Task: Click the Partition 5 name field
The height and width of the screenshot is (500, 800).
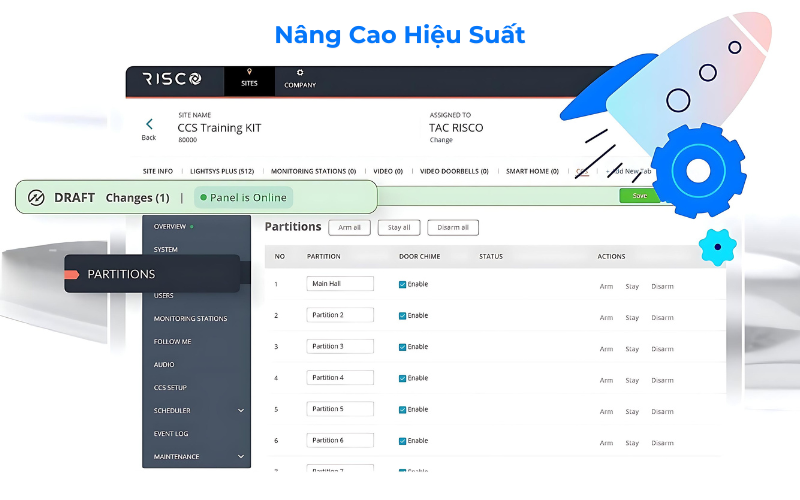Action: pyautogui.click(x=340, y=409)
